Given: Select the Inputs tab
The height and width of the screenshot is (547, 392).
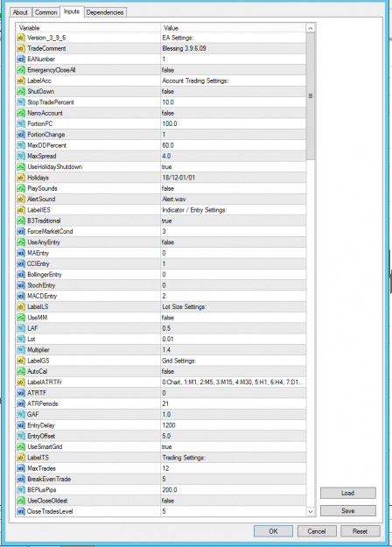Looking at the screenshot, I should [x=72, y=11].
